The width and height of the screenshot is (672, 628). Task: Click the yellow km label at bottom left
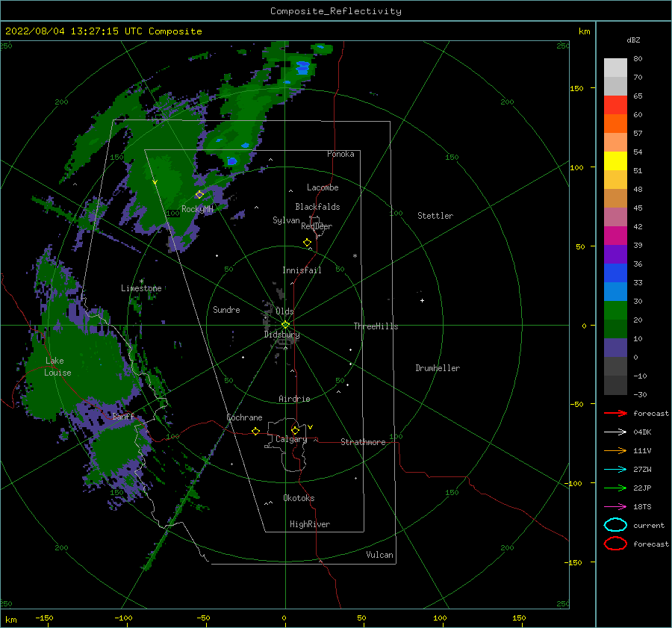(10, 620)
